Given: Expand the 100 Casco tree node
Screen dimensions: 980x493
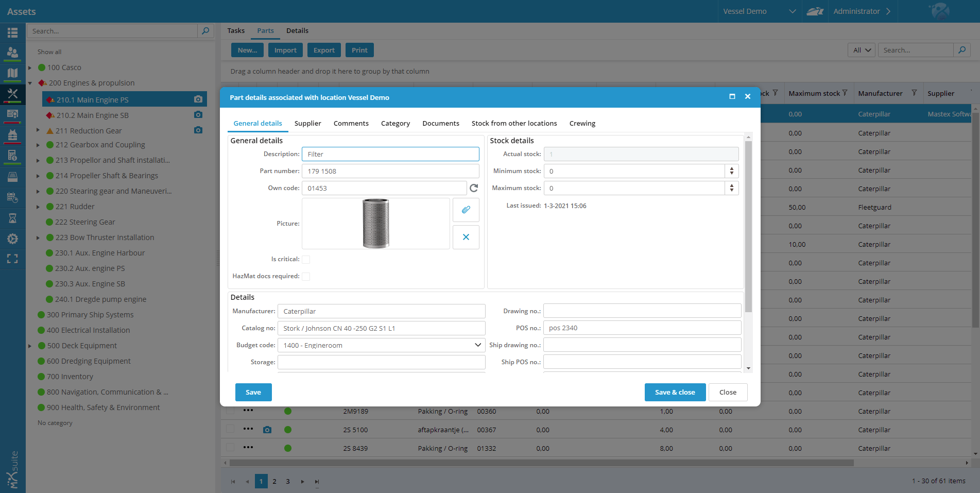Looking at the screenshot, I should coord(30,67).
